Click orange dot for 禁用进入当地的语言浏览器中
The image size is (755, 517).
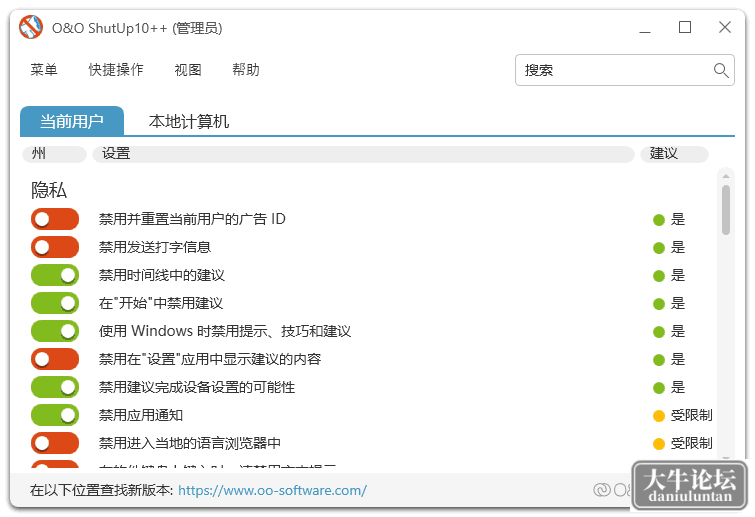(659, 443)
